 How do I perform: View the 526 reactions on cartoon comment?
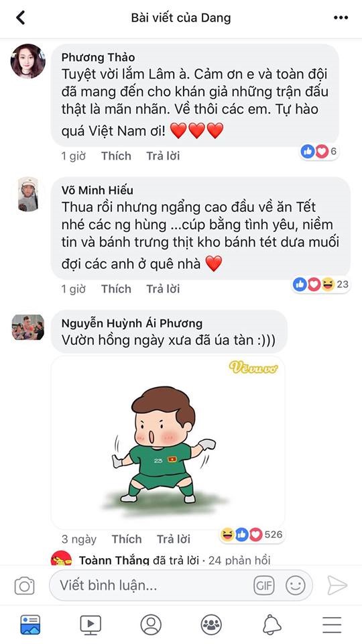[x=251, y=535]
